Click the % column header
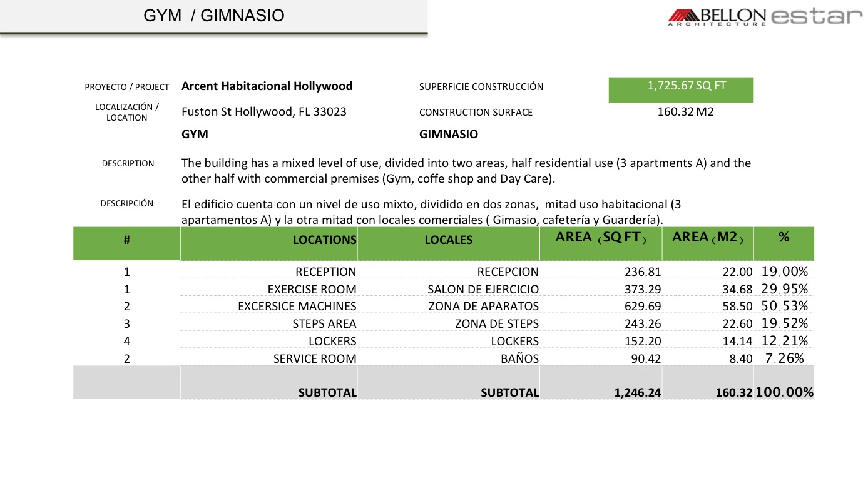The image size is (868, 488). [x=784, y=238]
